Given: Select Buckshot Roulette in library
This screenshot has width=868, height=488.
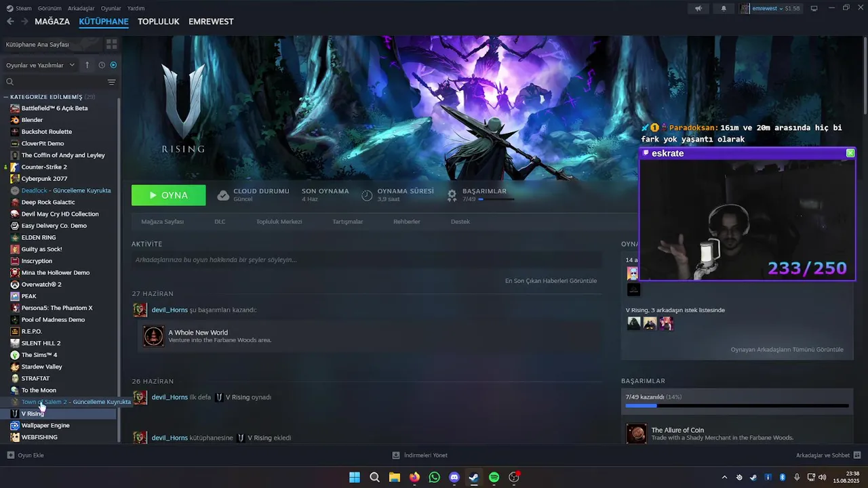Looking at the screenshot, I should [46, 131].
